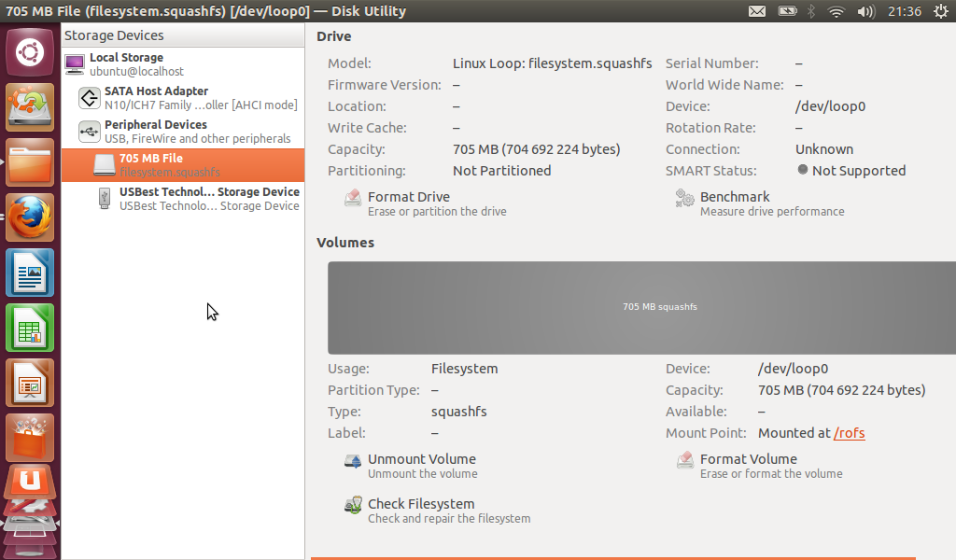956x560 pixels.
Task: Click the Format Drive icon
Action: (x=353, y=198)
